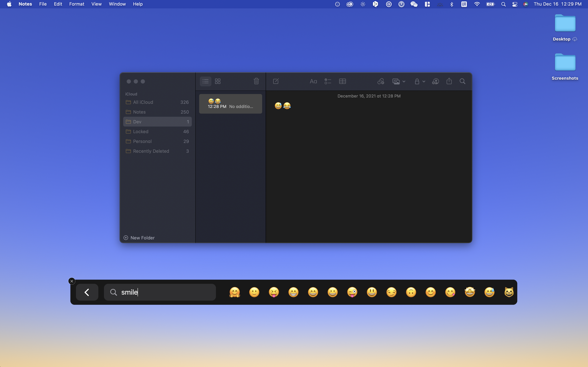Open the text formatting Aa menu
Screen dimensions: 588x367
coord(313,81)
